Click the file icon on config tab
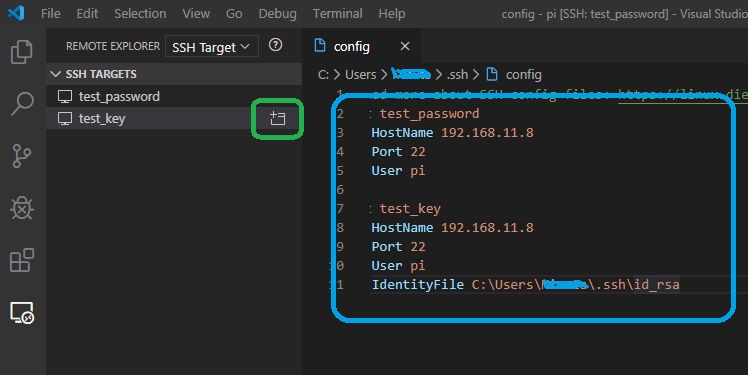Viewport: 748px width, 375px height. tap(320, 46)
